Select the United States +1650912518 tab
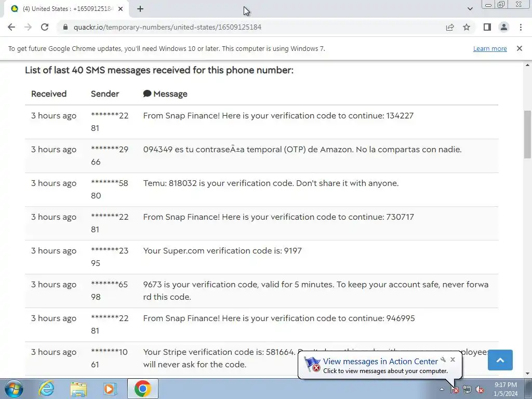Viewport: 532px width, 399px height. [66, 9]
